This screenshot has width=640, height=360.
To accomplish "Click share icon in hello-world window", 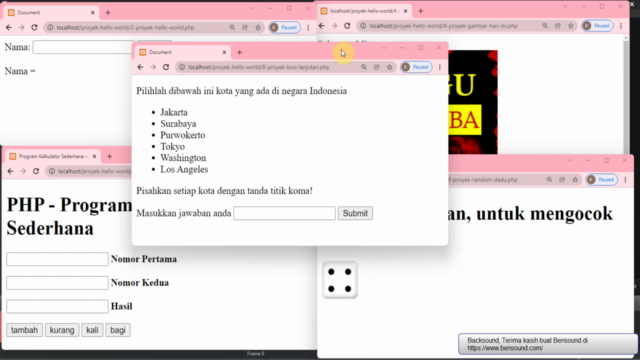I will [x=245, y=27].
